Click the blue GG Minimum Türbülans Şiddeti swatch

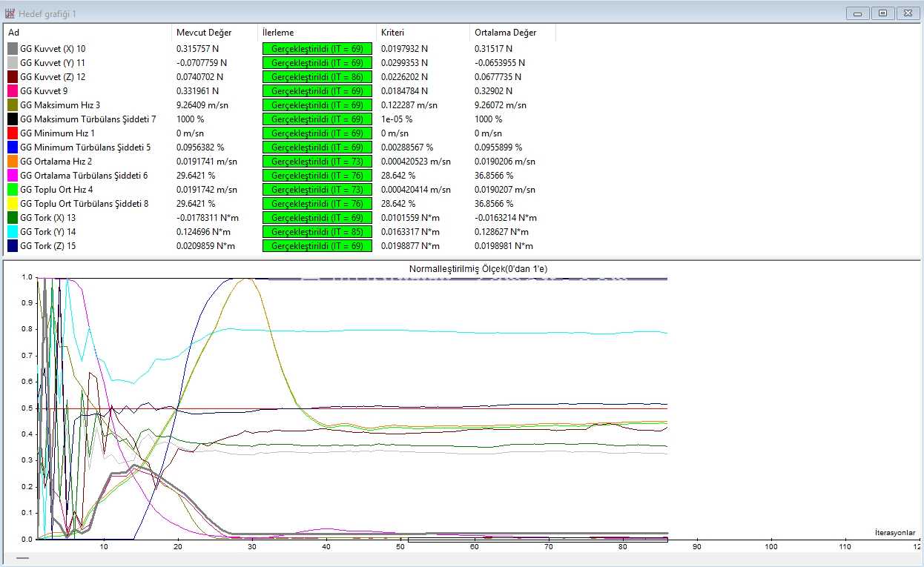pyautogui.click(x=13, y=147)
